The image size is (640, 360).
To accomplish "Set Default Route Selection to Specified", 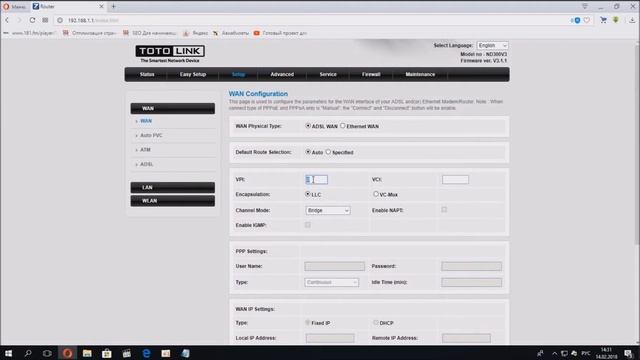I will point(328,152).
